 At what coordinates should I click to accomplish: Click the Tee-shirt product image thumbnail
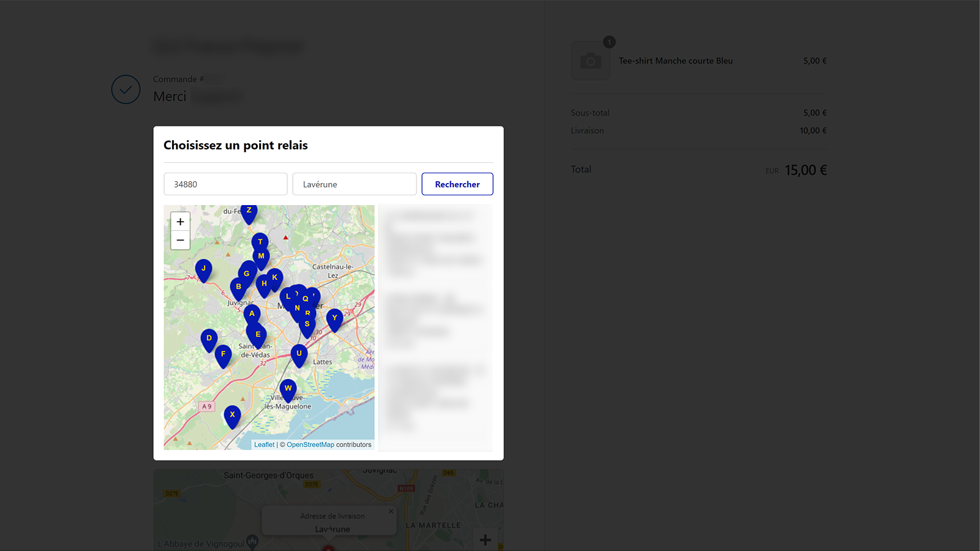click(590, 61)
